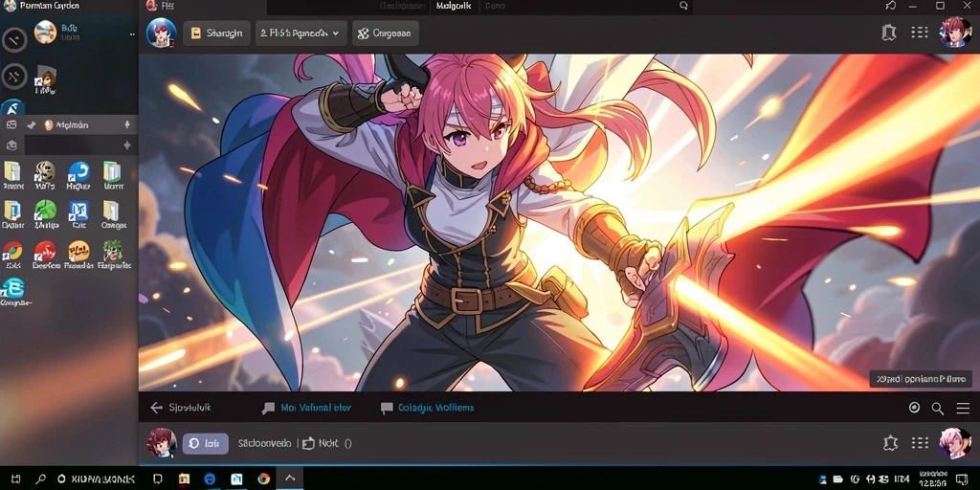
Task: Click the green globe desktop shortcut icon
Action: (x=46, y=210)
